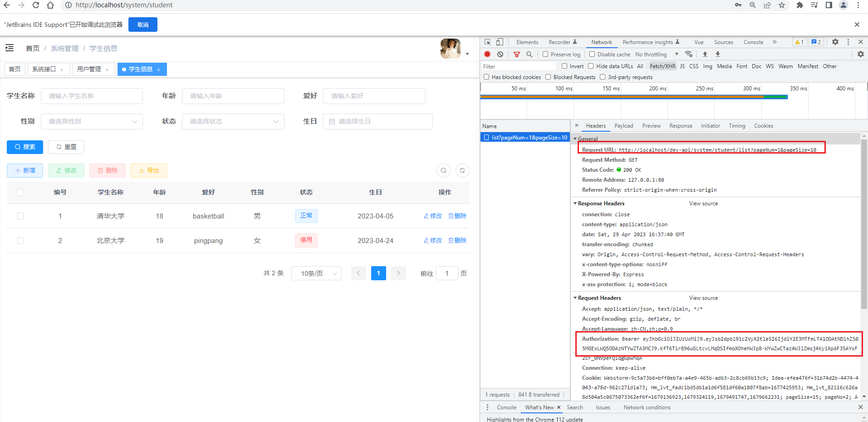
Task: Go to browser home page
Action: coord(50,5)
